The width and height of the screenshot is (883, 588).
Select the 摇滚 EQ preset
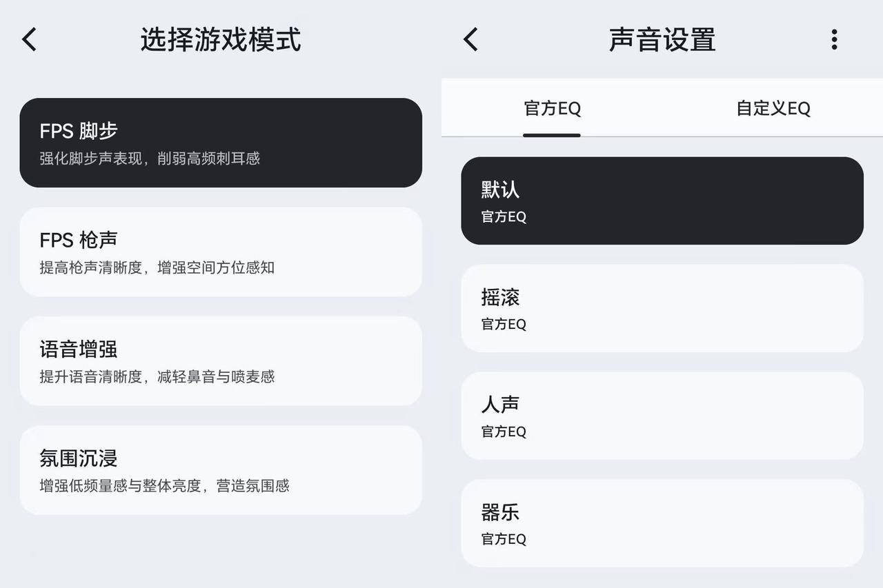coord(662,308)
